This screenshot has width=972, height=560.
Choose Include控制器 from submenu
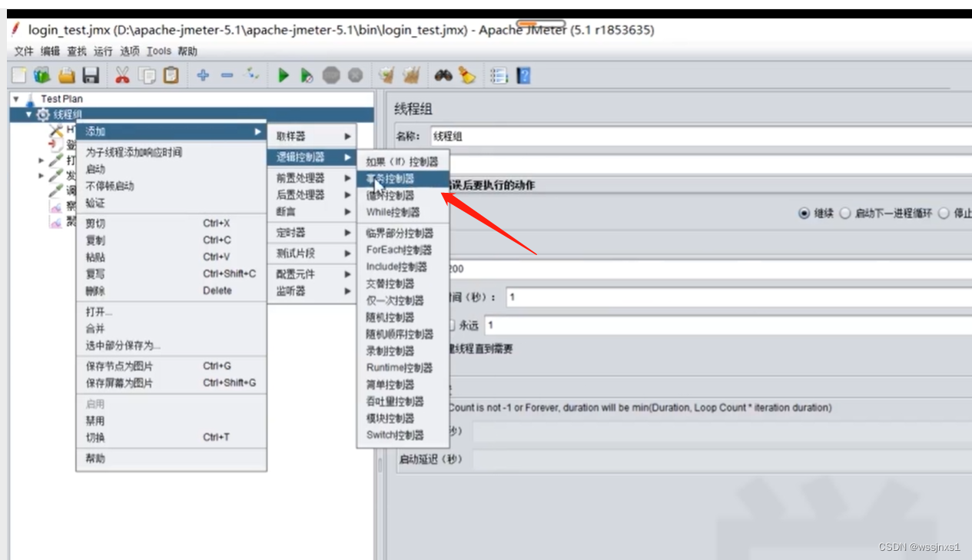(x=403, y=267)
